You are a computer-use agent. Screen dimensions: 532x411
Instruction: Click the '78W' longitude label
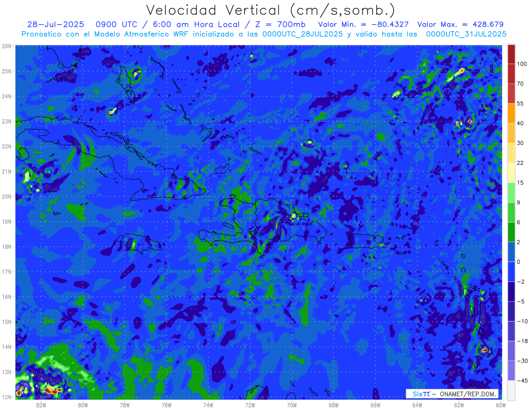(x=125, y=405)
